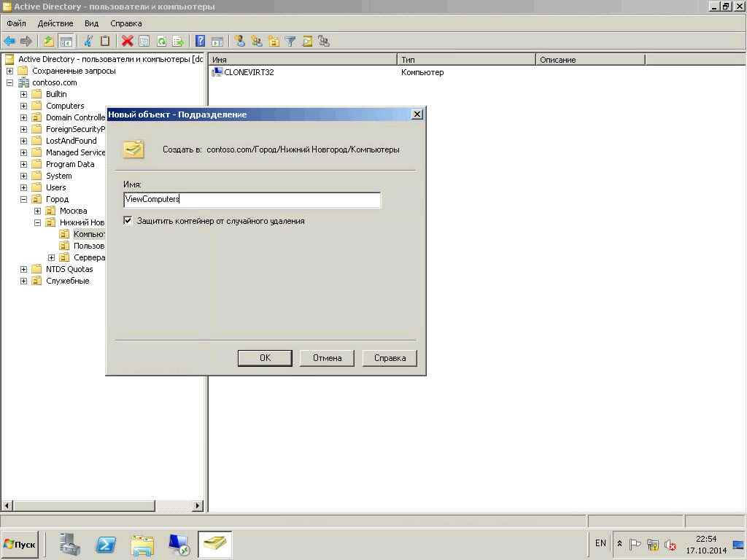Click the tree pane scroll left arrow

(7, 506)
